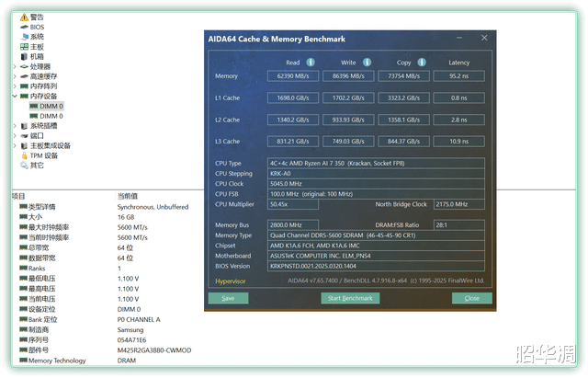Select the 警告 warning item in tree
The image size is (588, 378).
coord(36,17)
